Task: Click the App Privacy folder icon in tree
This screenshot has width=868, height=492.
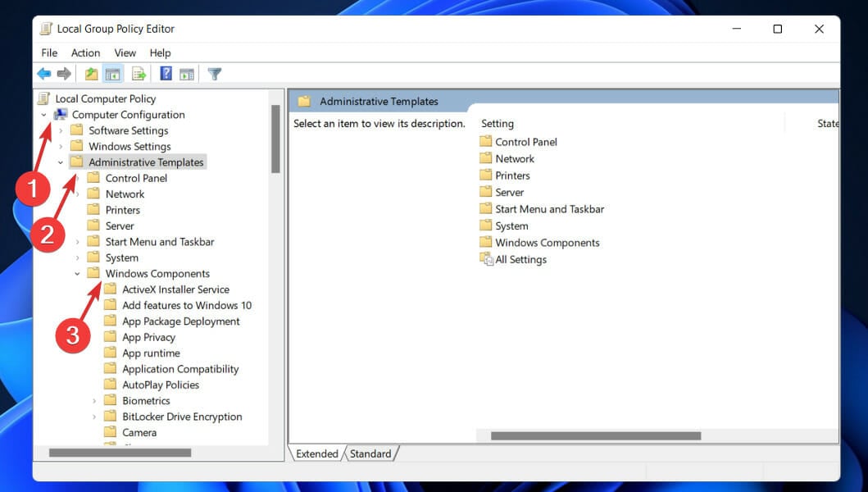Action: coord(110,337)
